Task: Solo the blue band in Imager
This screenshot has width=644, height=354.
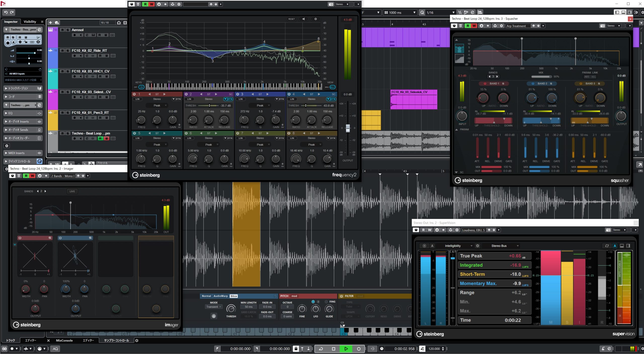Action: 90,238
